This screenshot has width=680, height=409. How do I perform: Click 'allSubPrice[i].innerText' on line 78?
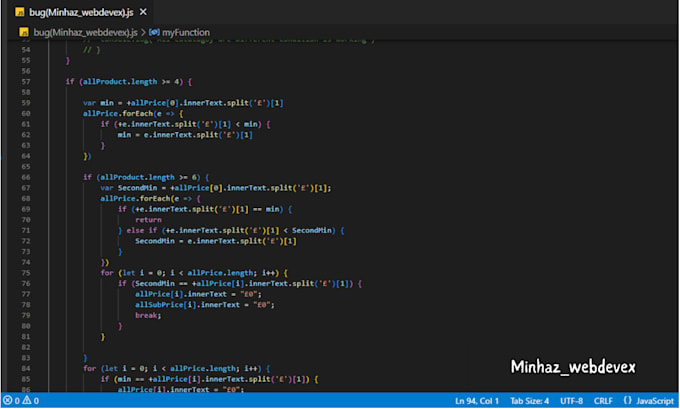coord(187,305)
